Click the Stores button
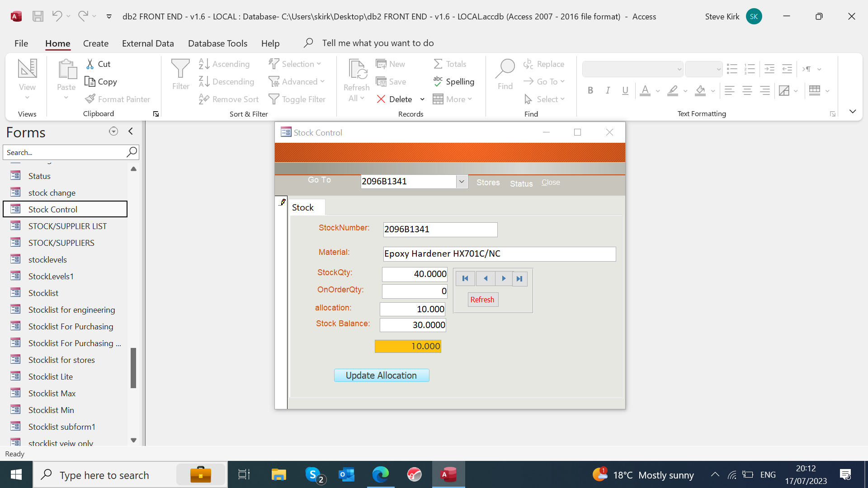This screenshot has height=488, width=868. coord(488,183)
